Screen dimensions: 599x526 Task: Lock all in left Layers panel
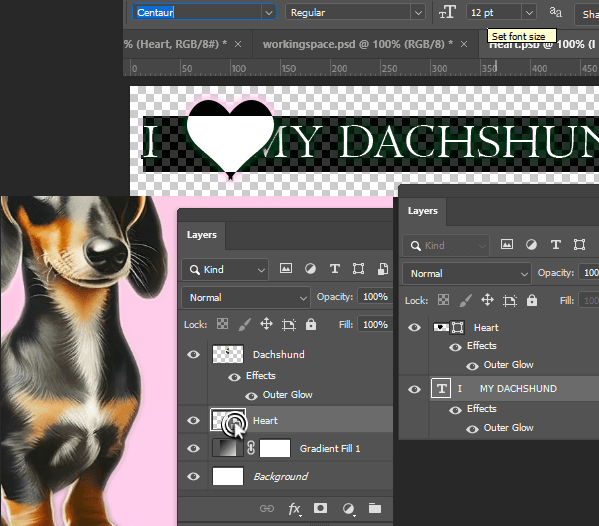[x=311, y=324]
